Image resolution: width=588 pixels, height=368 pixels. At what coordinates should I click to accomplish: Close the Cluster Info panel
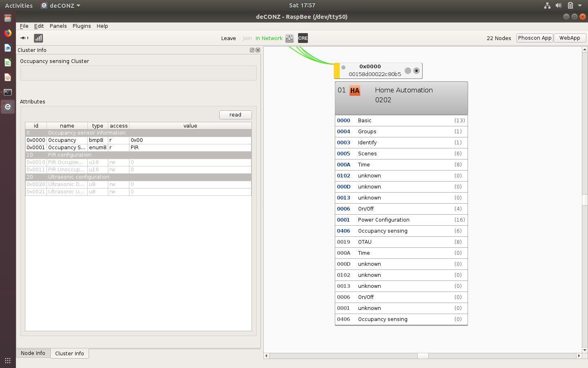click(x=258, y=50)
